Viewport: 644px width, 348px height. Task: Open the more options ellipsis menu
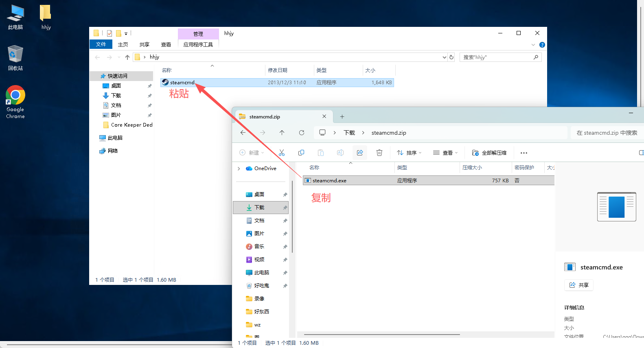pos(524,153)
